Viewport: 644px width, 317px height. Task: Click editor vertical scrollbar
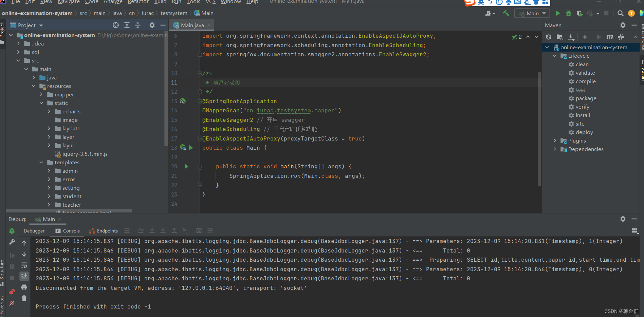coord(539,129)
